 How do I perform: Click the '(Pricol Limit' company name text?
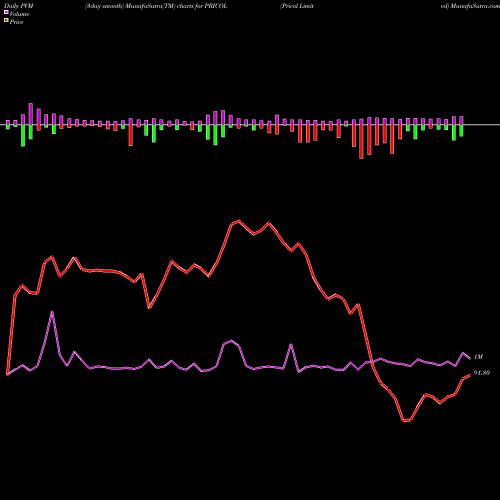tap(297, 6)
